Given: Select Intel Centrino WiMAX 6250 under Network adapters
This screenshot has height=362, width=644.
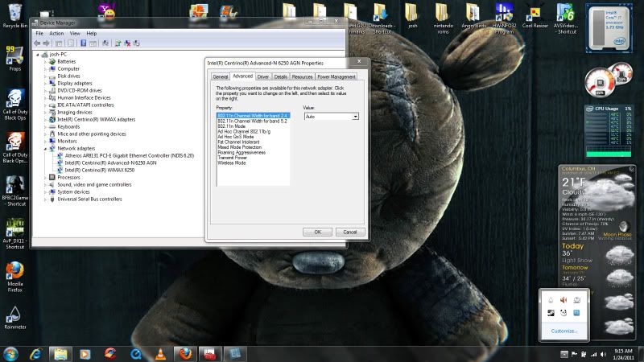Looking at the screenshot, I should 100,170.
